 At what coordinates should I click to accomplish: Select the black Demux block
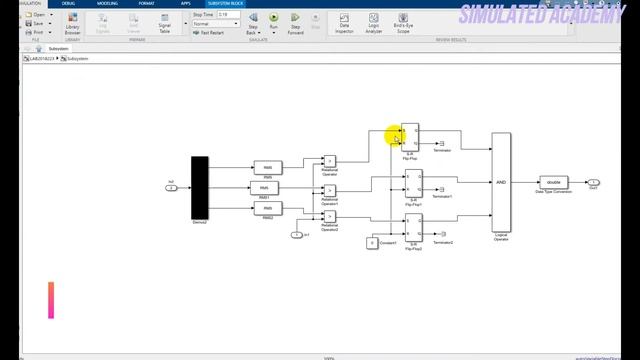pos(200,188)
